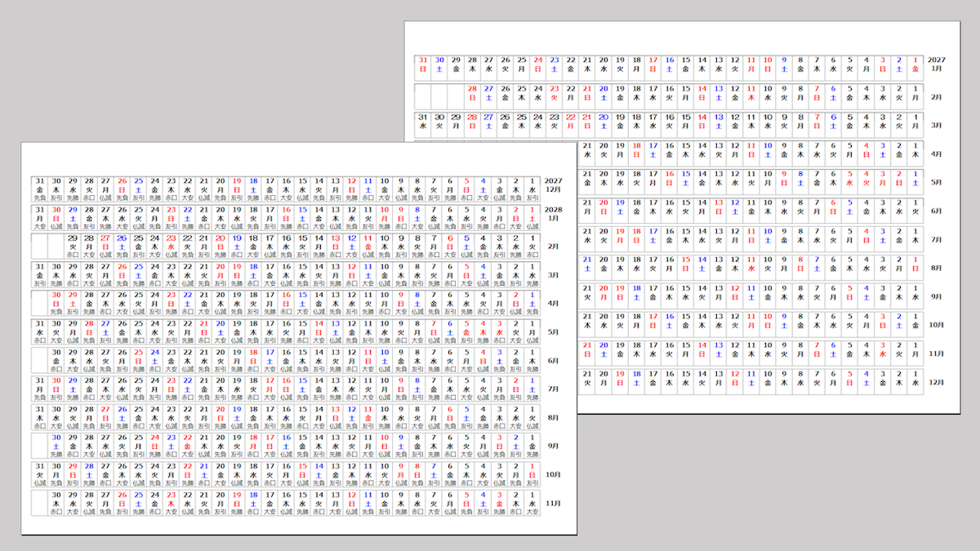Click the red 1 金 cell in 2027 1月 row
Image resolution: width=980 pixels, height=551 pixels.
click(x=915, y=64)
